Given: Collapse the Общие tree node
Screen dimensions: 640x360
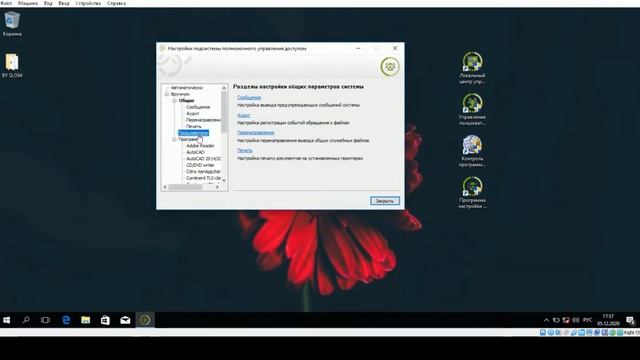Looking at the screenshot, I should pos(174,100).
